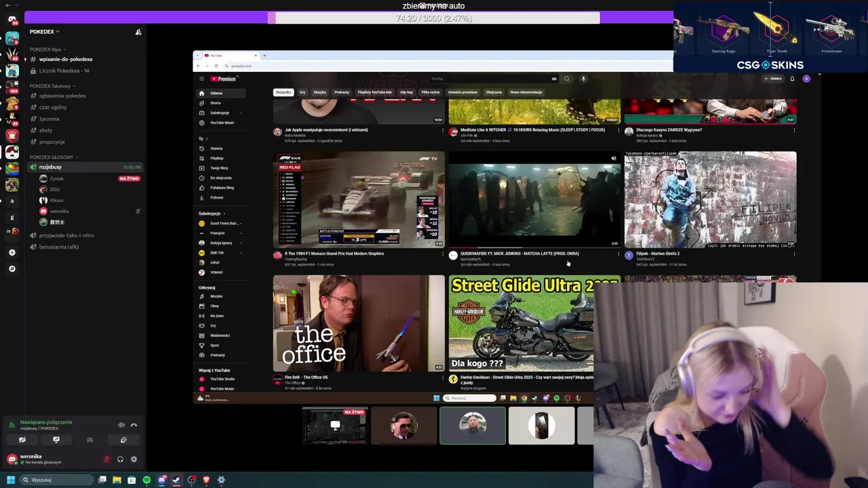
Task: Disconnect from voice call in Discord
Action: (134, 425)
